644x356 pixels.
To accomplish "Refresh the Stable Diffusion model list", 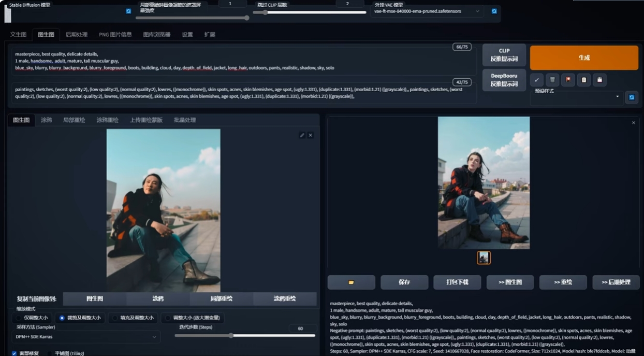I will click(128, 11).
